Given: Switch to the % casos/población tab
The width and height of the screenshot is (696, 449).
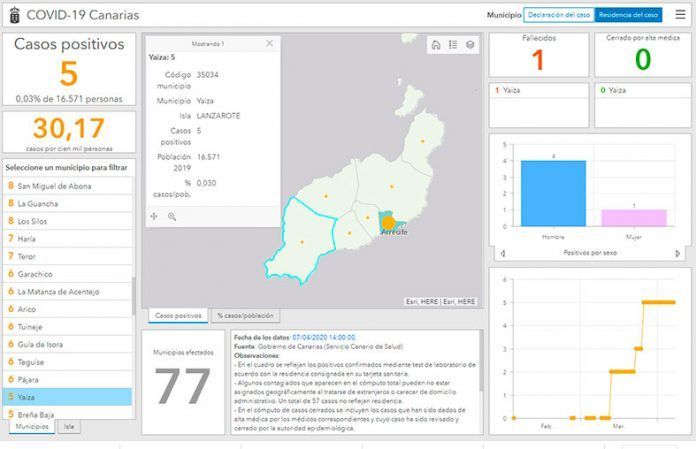Looking at the screenshot, I should coord(245,315).
